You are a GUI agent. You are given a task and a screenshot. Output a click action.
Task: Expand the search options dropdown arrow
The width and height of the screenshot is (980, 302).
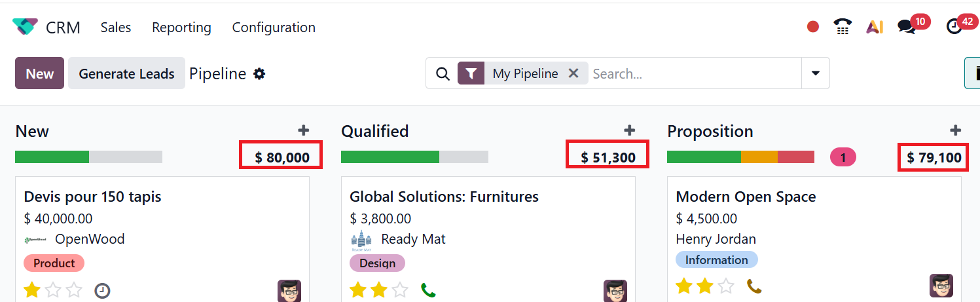816,73
